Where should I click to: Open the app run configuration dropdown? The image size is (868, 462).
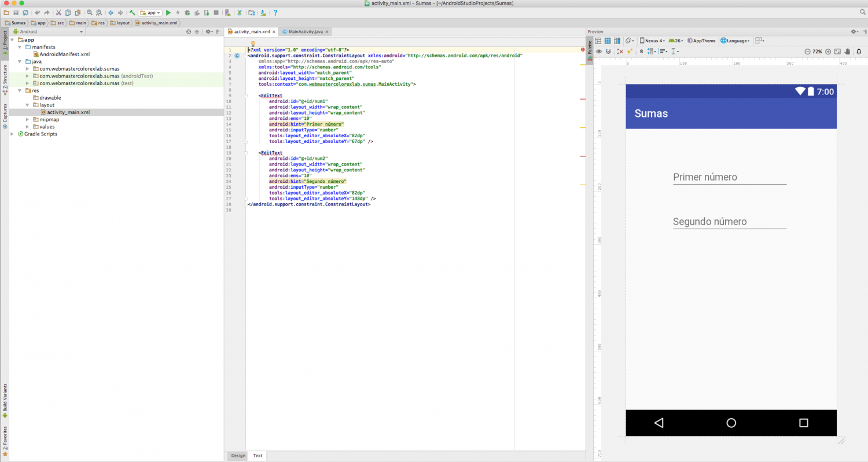pyautogui.click(x=150, y=12)
